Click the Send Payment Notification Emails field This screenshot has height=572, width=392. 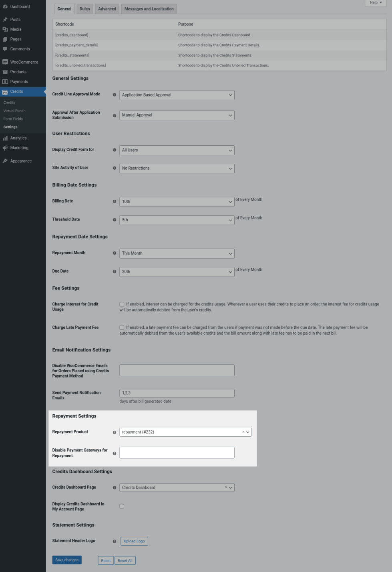pos(177,393)
